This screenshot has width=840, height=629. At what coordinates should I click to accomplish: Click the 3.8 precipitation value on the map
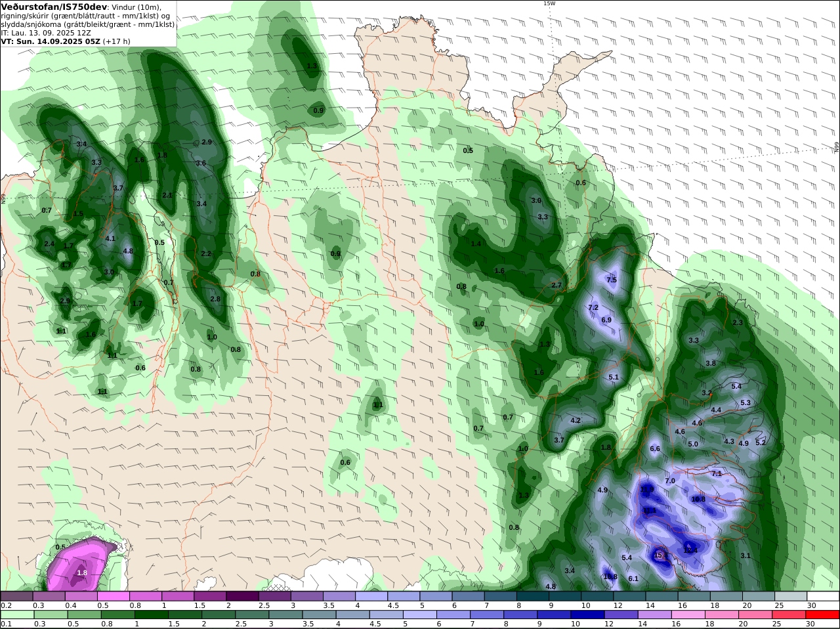(x=711, y=363)
